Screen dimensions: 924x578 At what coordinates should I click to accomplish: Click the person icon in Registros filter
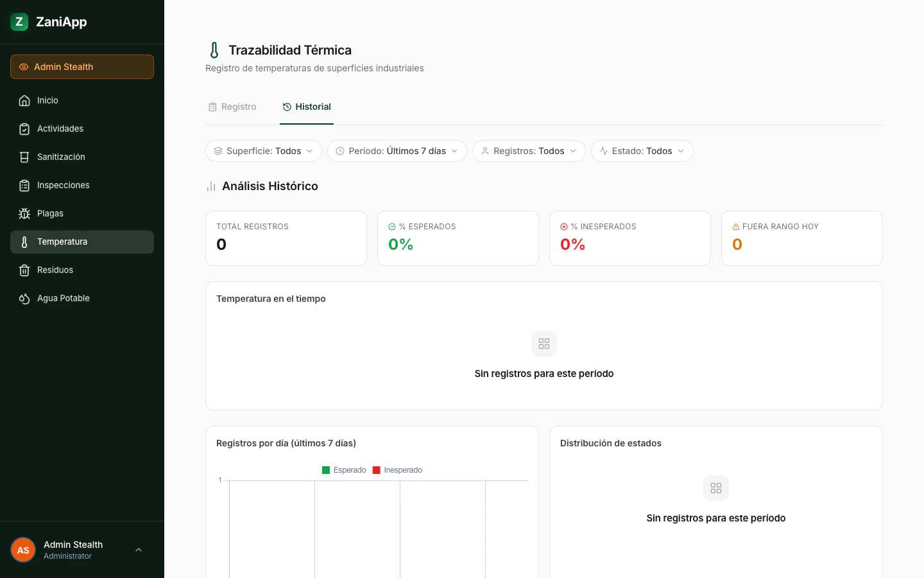[x=485, y=151]
